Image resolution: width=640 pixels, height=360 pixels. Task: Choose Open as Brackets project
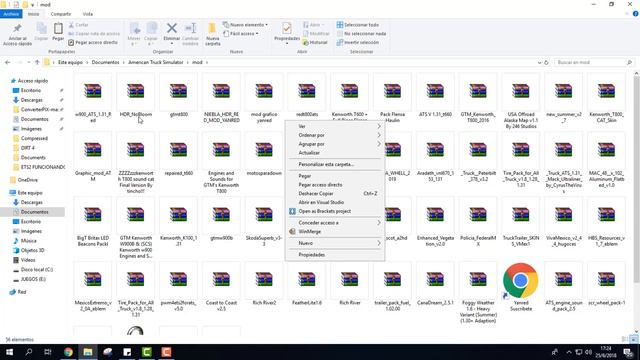335,211
